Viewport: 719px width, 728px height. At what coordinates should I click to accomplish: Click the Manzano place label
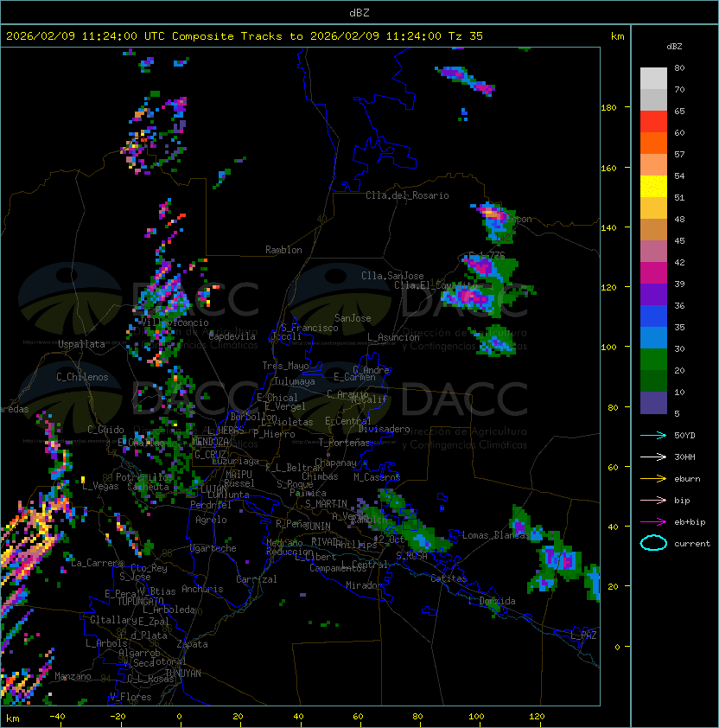click(x=73, y=676)
